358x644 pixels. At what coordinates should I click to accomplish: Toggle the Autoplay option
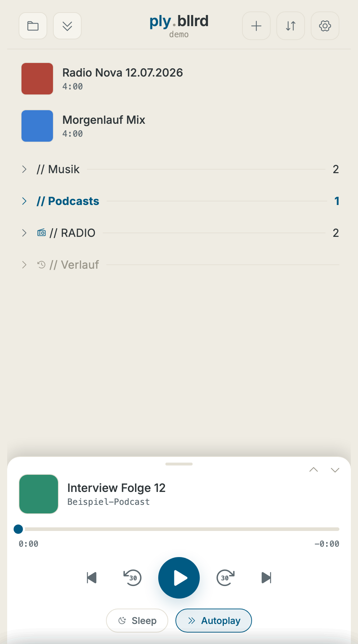click(214, 620)
